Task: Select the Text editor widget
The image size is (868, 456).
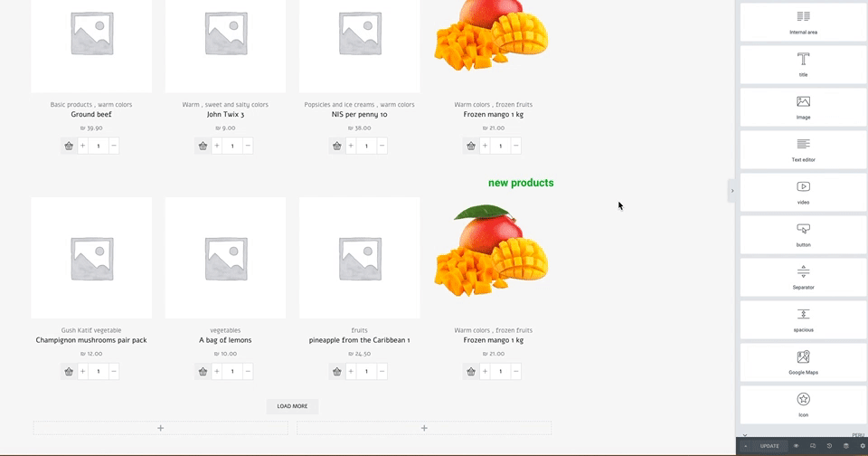Action: coord(803,149)
